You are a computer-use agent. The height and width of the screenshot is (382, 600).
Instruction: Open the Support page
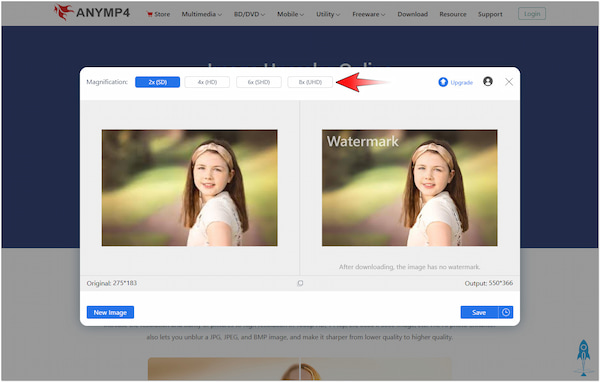click(490, 14)
